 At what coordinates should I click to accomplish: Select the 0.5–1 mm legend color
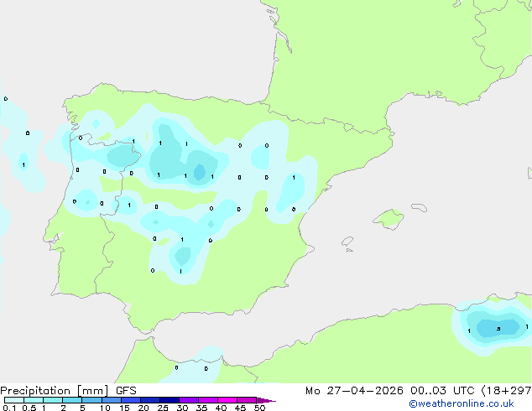[34, 400]
